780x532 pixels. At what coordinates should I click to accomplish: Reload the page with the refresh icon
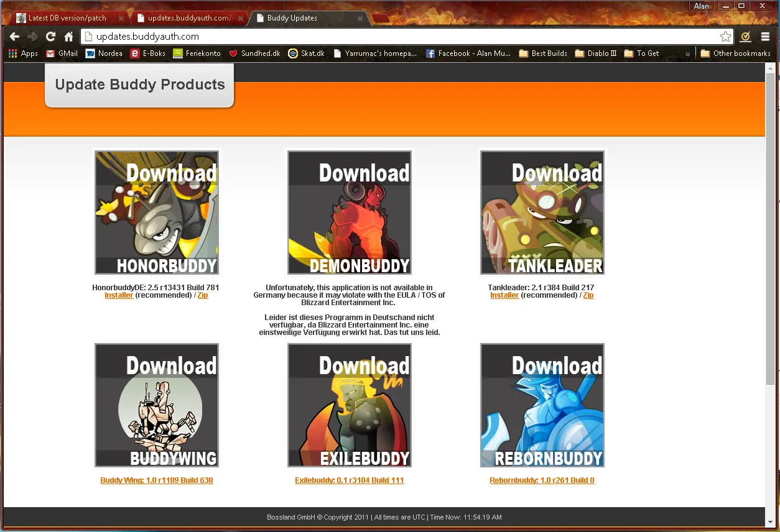pyautogui.click(x=51, y=37)
